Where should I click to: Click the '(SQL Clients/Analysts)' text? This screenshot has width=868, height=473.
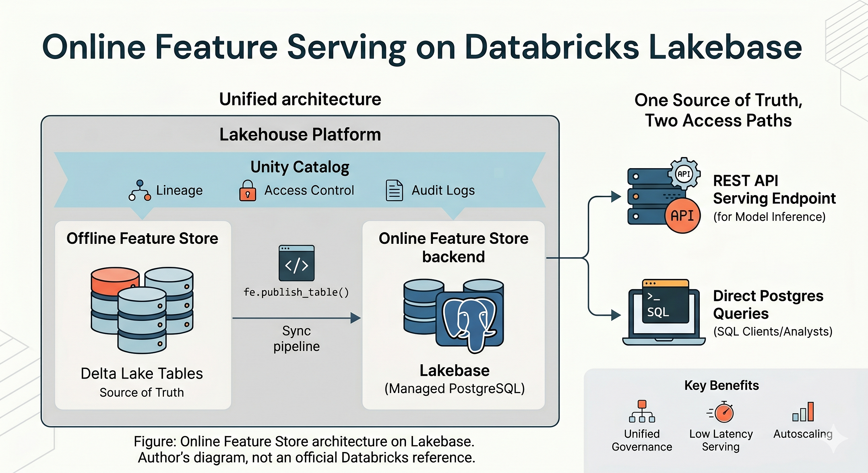tap(773, 332)
